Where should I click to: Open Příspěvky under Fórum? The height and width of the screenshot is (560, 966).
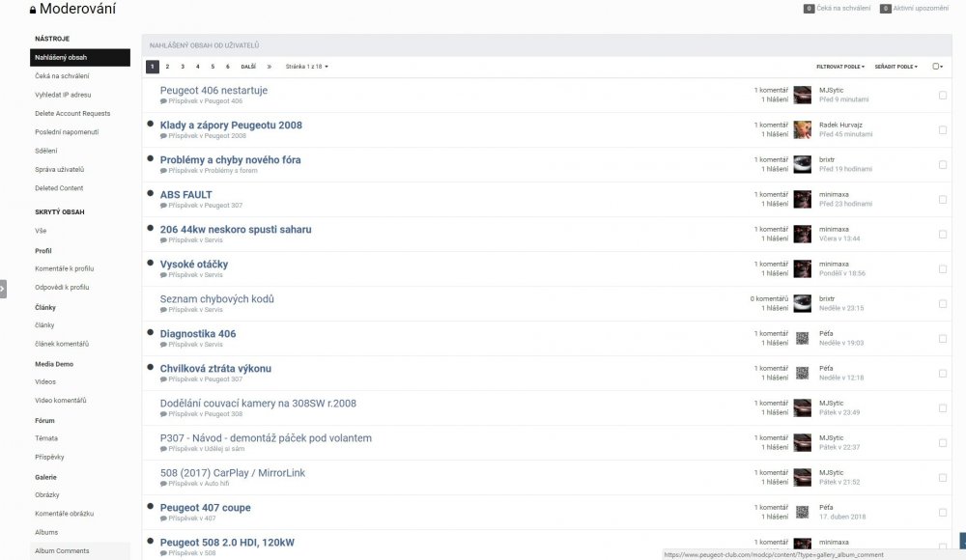click(49, 457)
